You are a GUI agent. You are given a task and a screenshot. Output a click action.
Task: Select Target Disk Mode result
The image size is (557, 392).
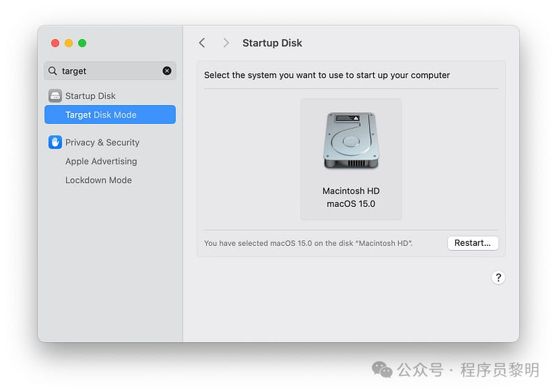click(x=110, y=115)
